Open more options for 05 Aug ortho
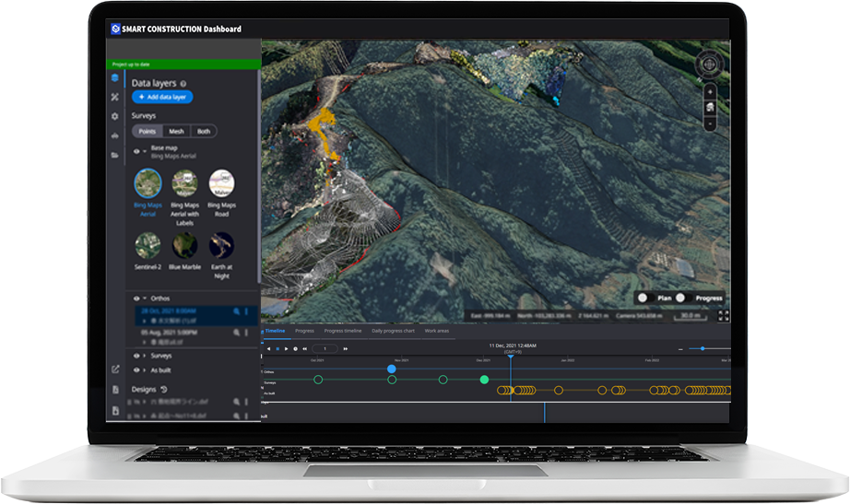 [x=246, y=333]
